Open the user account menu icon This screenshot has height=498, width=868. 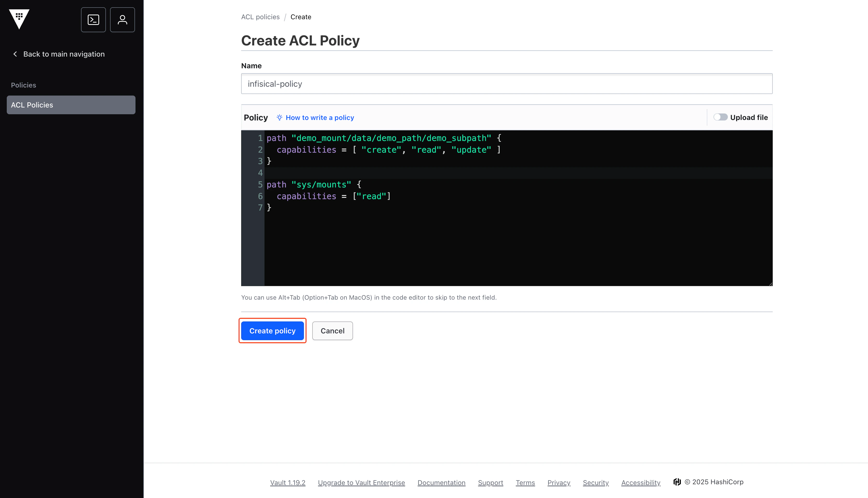123,20
